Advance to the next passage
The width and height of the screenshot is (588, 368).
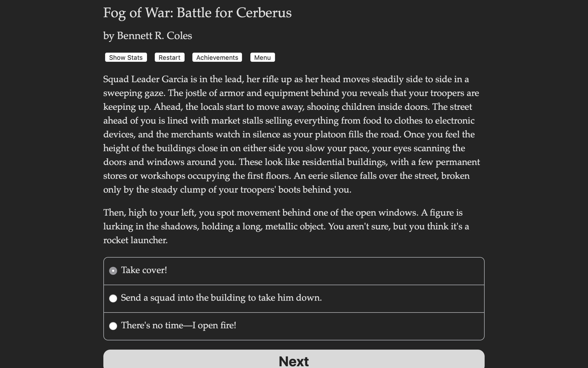tap(294, 361)
